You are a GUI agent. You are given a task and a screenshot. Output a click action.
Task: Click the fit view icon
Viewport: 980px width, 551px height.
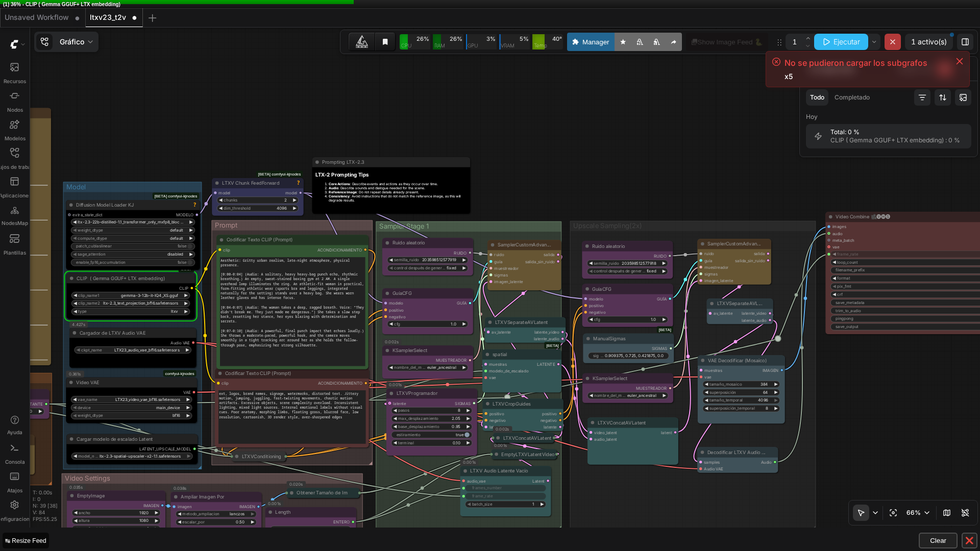pos(893,513)
